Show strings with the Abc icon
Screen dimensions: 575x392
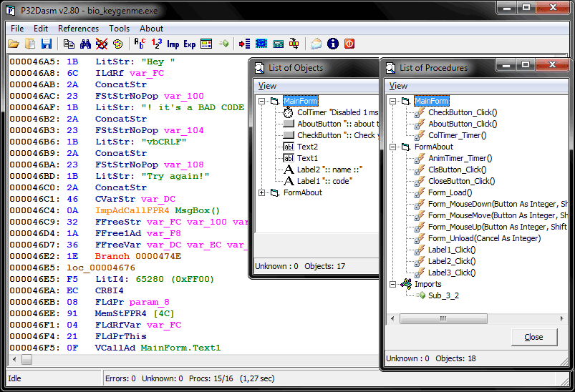140,44
